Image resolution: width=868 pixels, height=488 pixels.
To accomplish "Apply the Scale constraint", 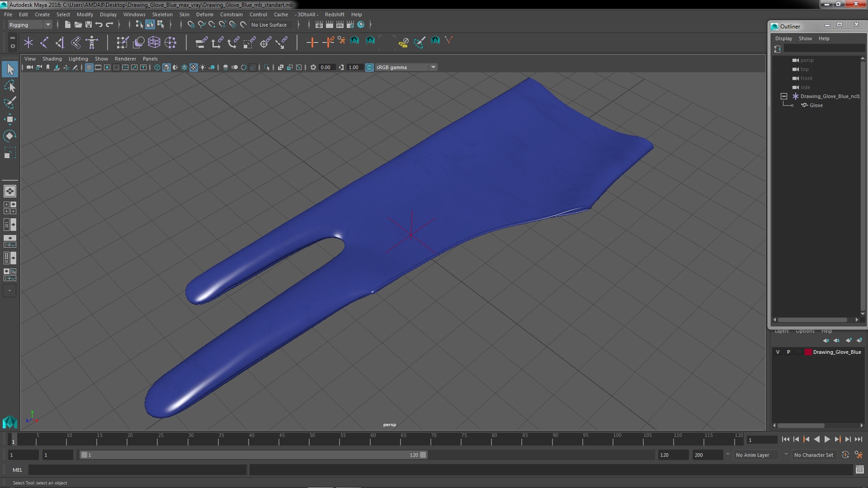I will click(249, 43).
